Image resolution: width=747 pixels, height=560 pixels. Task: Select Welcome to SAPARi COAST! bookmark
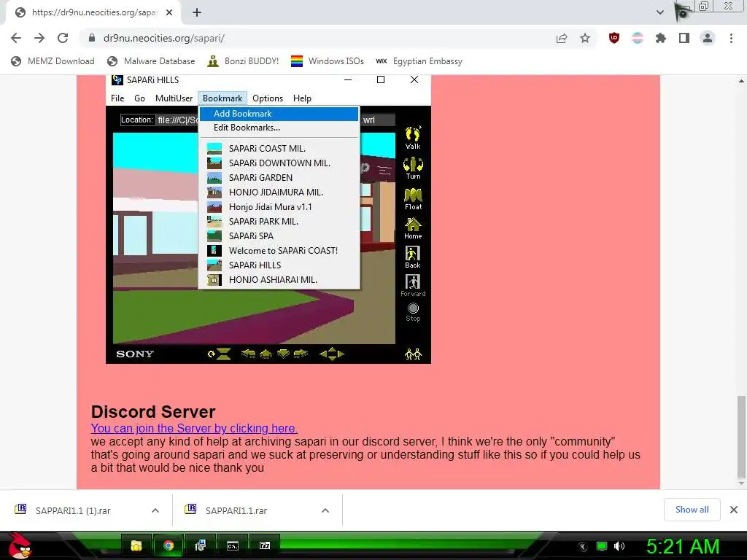coord(279,251)
